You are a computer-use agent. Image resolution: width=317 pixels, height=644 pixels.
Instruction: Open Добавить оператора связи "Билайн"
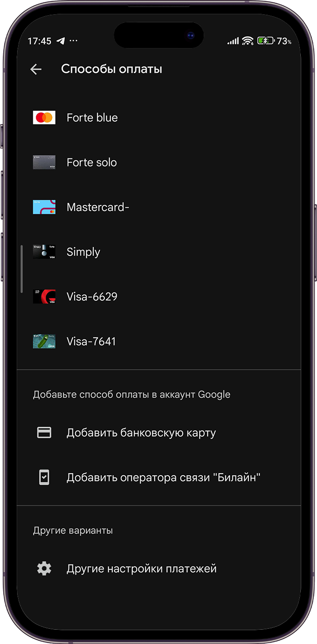(x=159, y=478)
